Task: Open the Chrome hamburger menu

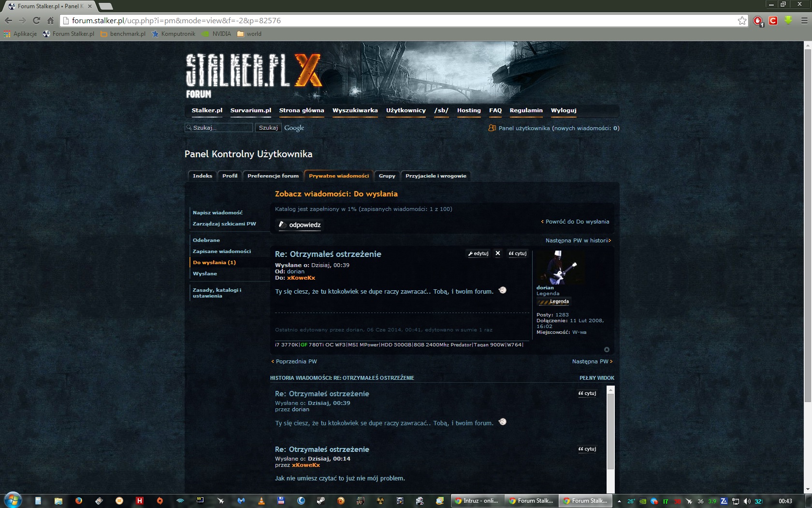Action: coord(804,20)
